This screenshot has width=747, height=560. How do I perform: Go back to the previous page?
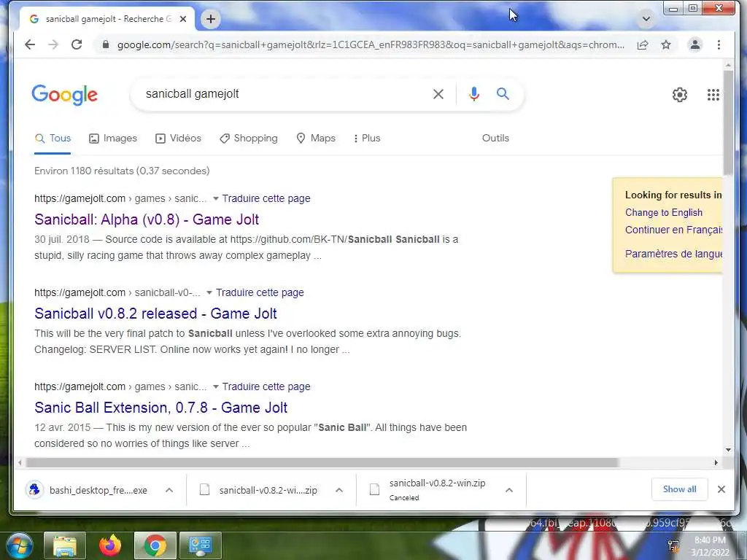click(30, 44)
